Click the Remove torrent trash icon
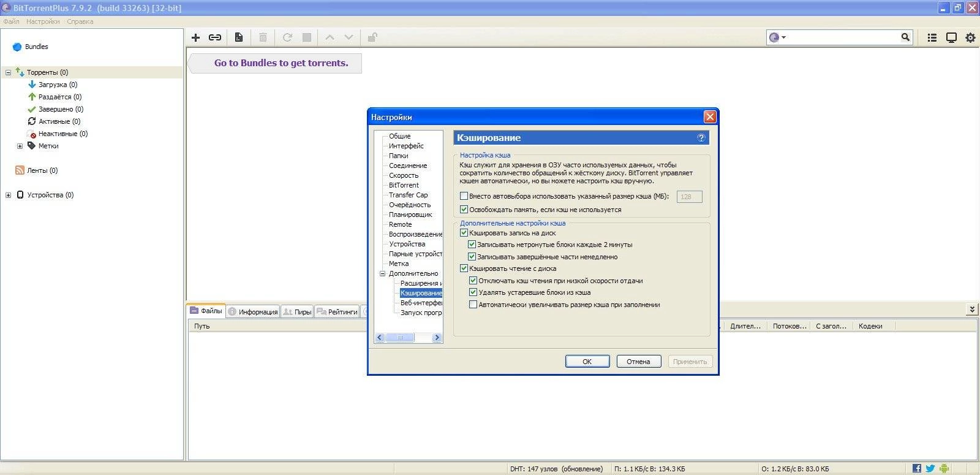980x475 pixels. [x=263, y=37]
